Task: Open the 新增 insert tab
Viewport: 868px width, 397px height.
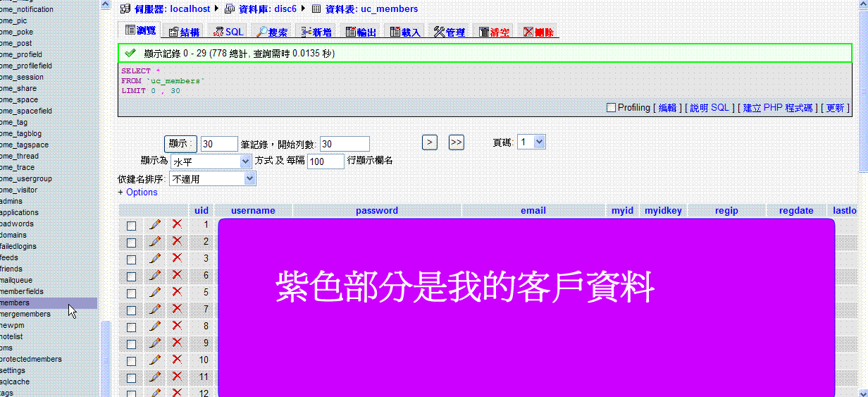Action: tap(316, 32)
